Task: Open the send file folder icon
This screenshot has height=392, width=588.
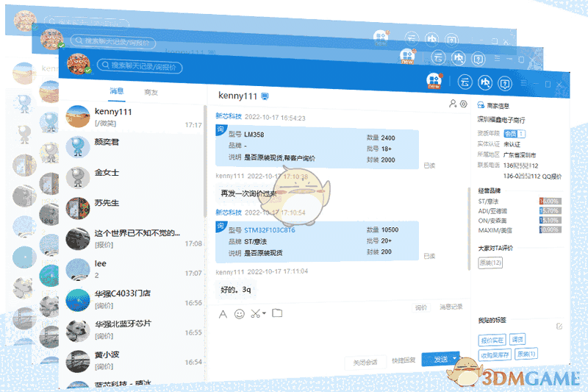Action: 277,313
